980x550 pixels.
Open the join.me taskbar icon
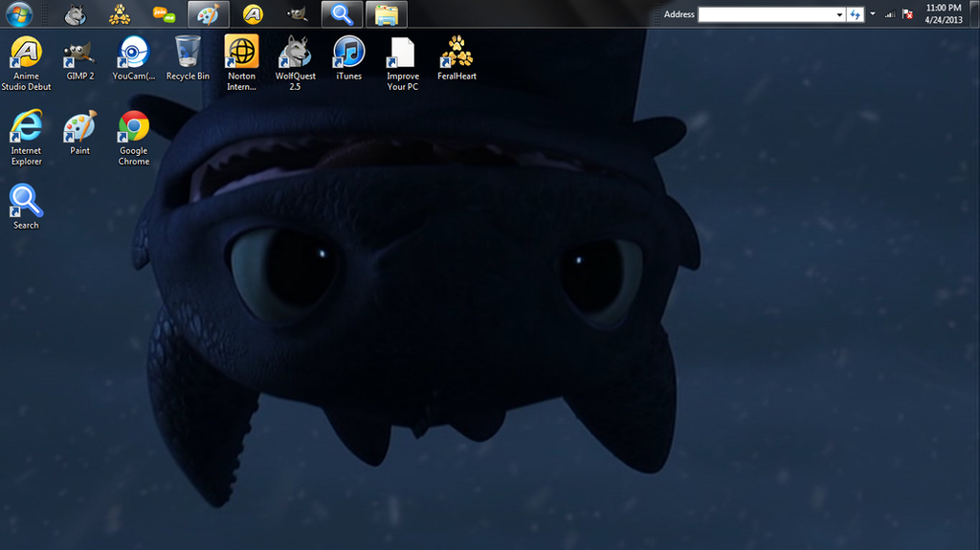(x=164, y=13)
